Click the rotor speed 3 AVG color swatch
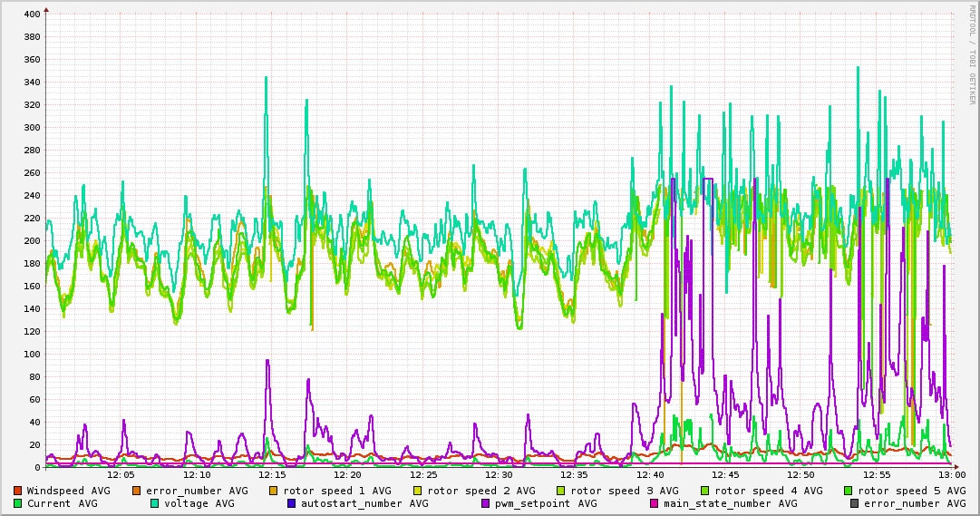The image size is (980, 516). (x=560, y=491)
